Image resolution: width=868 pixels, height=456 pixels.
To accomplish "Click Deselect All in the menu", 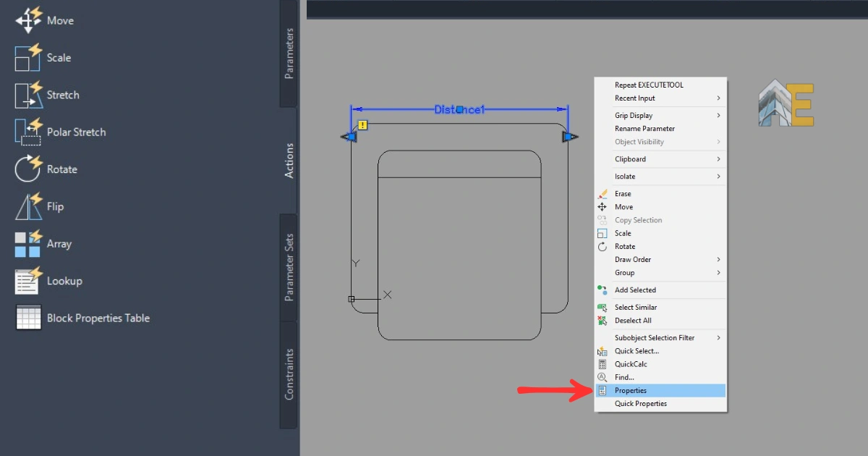I will 633,321.
